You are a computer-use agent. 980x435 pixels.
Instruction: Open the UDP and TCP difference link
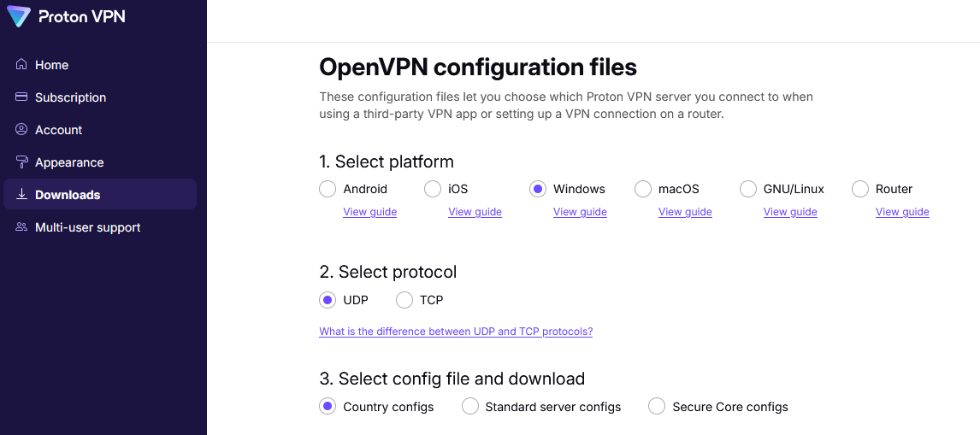(x=456, y=332)
